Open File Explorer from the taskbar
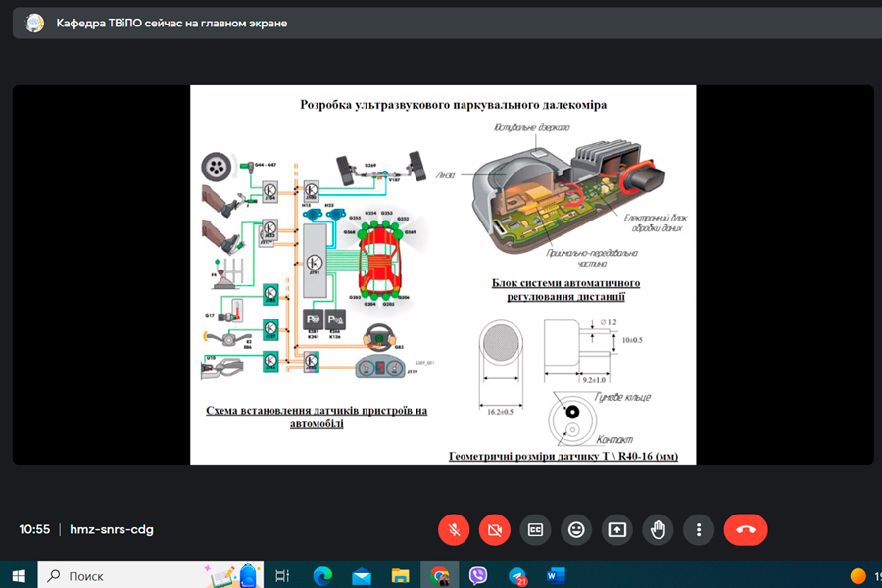Screen dimensions: 882x588 [x=400, y=575]
